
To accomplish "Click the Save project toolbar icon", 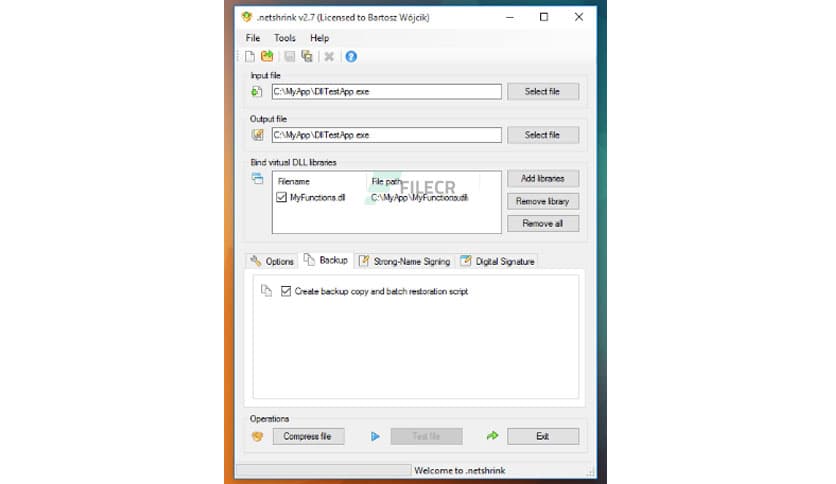I will (x=290, y=57).
